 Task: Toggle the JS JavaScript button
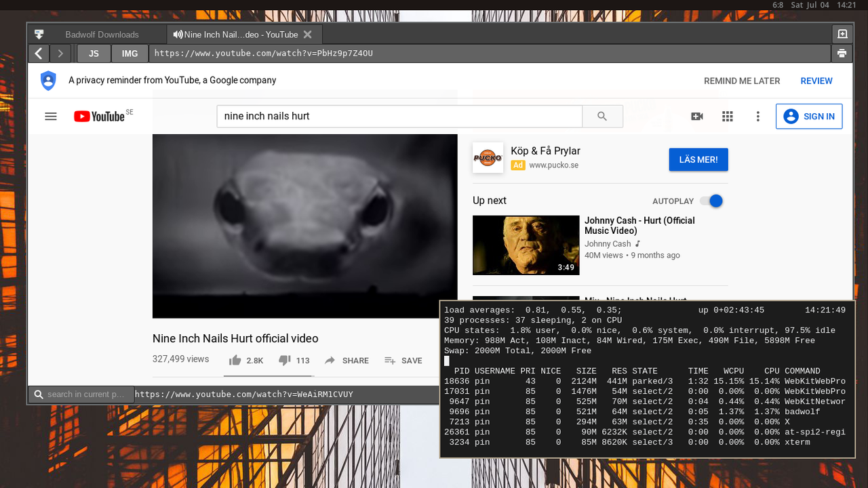point(94,54)
